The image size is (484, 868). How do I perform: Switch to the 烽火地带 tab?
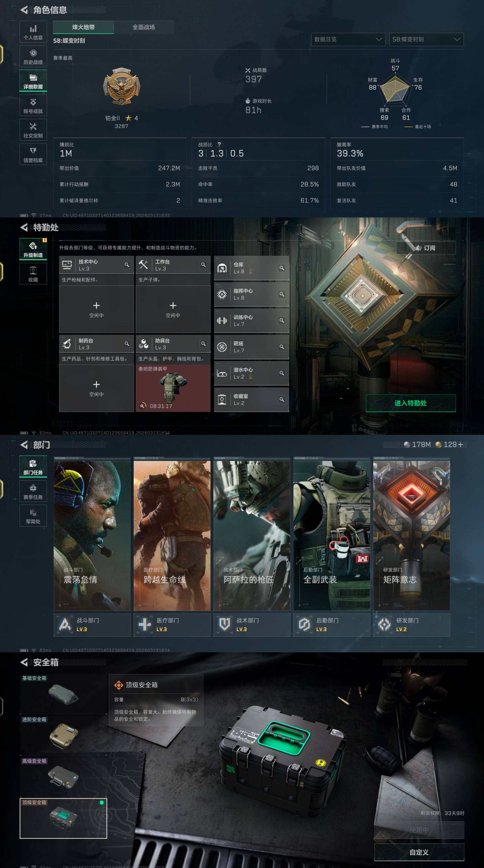click(x=83, y=27)
